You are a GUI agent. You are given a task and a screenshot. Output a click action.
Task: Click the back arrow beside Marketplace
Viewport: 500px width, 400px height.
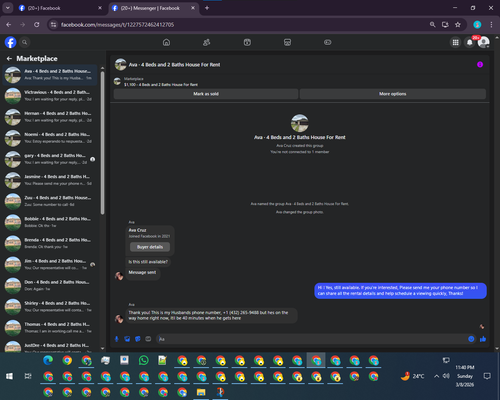(x=9, y=59)
